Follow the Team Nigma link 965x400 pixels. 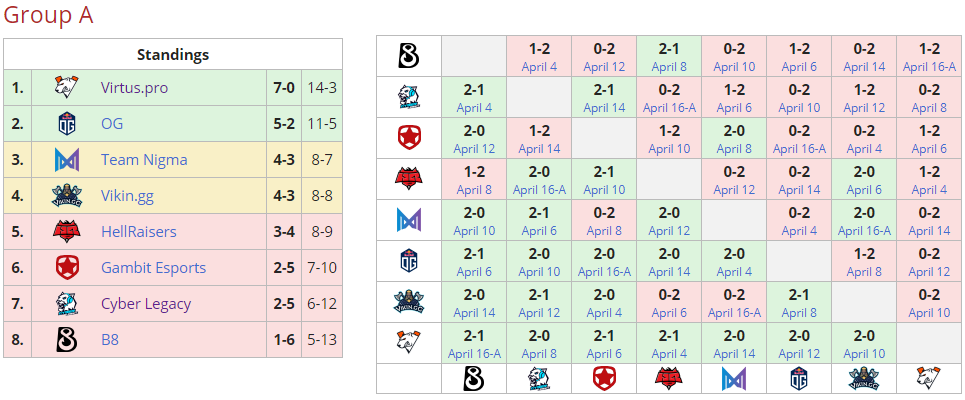tap(144, 160)
